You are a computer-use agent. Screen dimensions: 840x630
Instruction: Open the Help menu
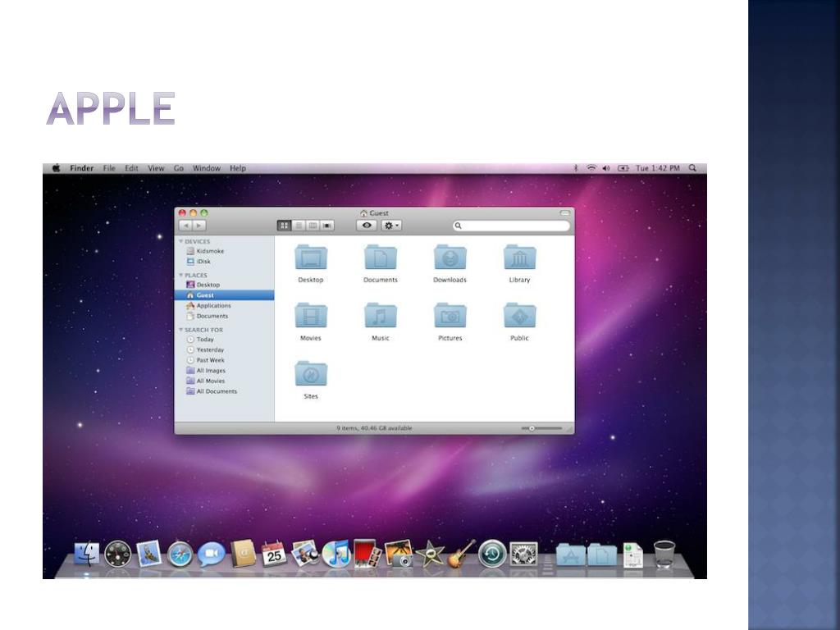click(238, 168)
